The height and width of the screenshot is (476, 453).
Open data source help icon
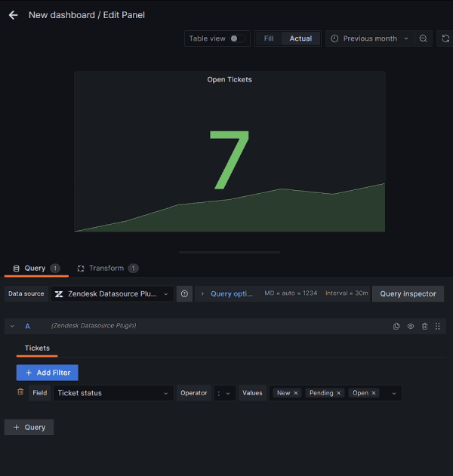184,293
